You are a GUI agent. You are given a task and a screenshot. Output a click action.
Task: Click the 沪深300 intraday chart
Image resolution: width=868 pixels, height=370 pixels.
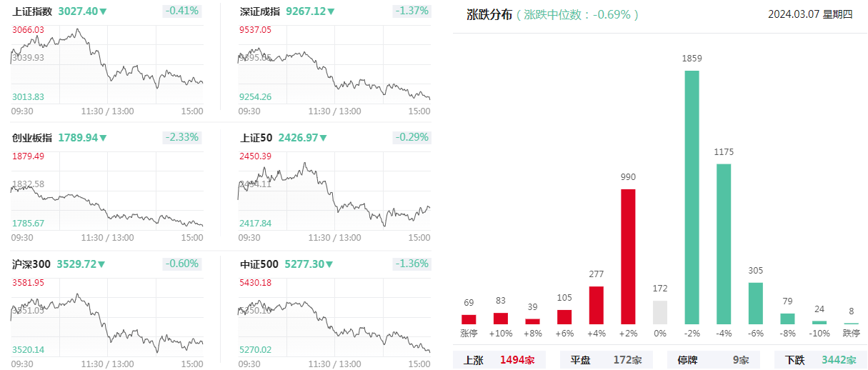tap(107, 317)
